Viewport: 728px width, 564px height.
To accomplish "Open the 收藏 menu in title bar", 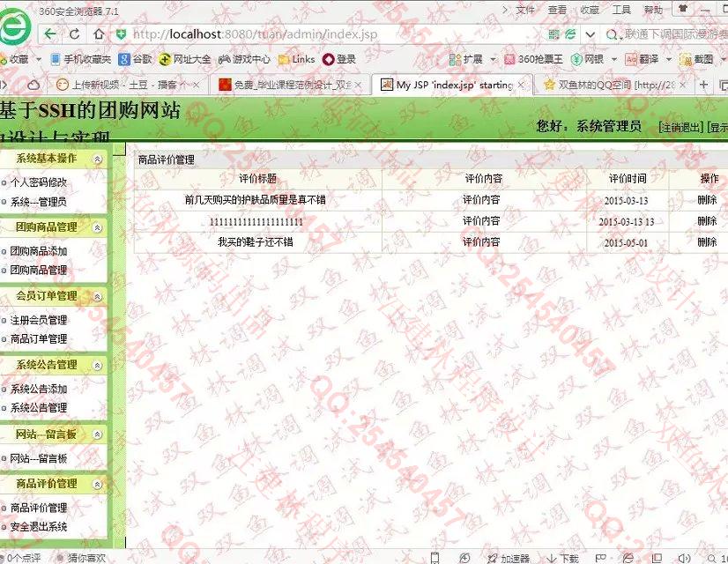I will [589, 10].
